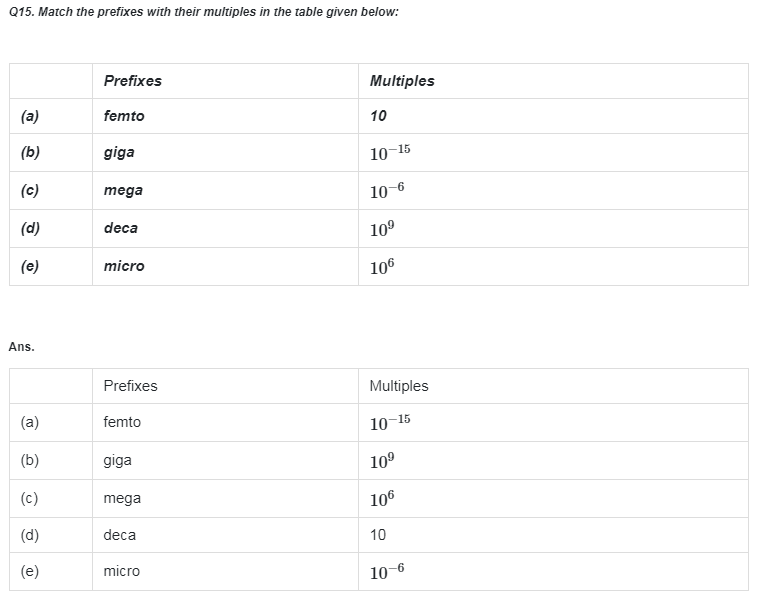Select the giga cell in the question table

click(x=119, y=153)
